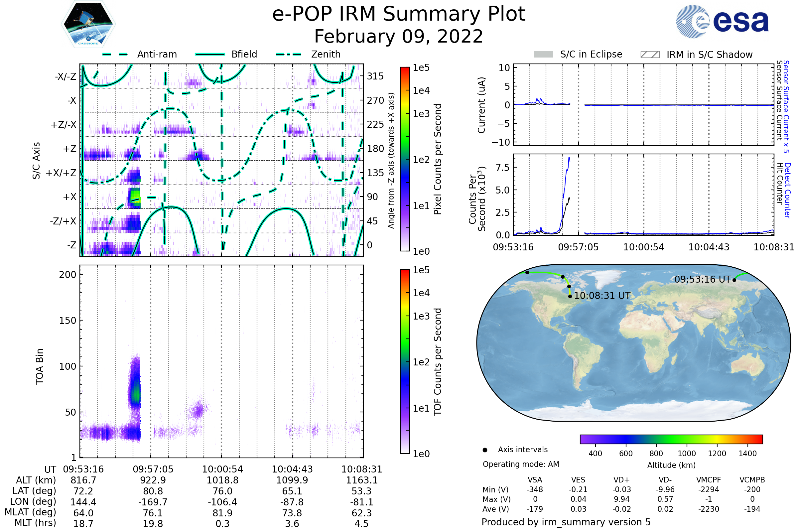Click the 09:53:16 UT map track label
798x532 pixels.
(702, 279)
